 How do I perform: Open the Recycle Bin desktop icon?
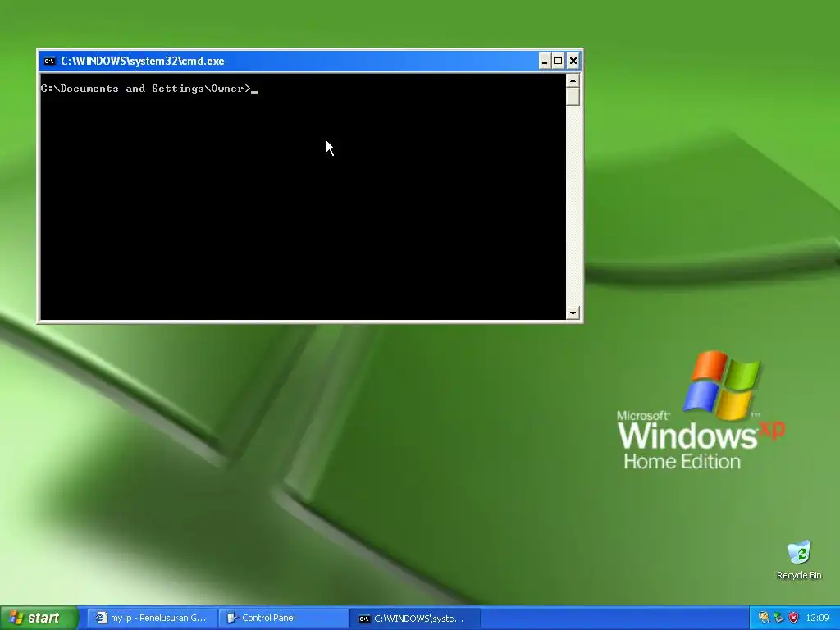(x=799, y=560)
